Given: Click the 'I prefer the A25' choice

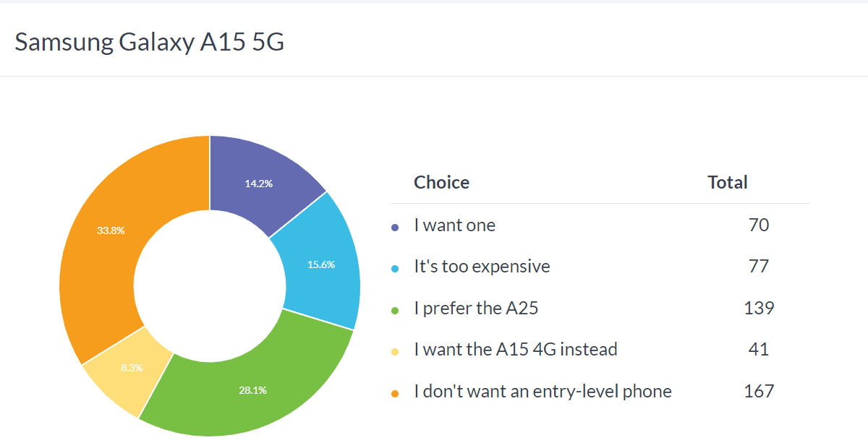Looking at the screenshot, I should [476, 309].
